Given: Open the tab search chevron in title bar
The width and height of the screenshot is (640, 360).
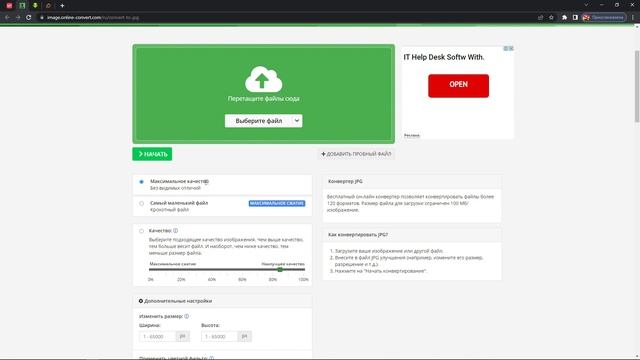Looking at the screenshot, I should [586, 5].
